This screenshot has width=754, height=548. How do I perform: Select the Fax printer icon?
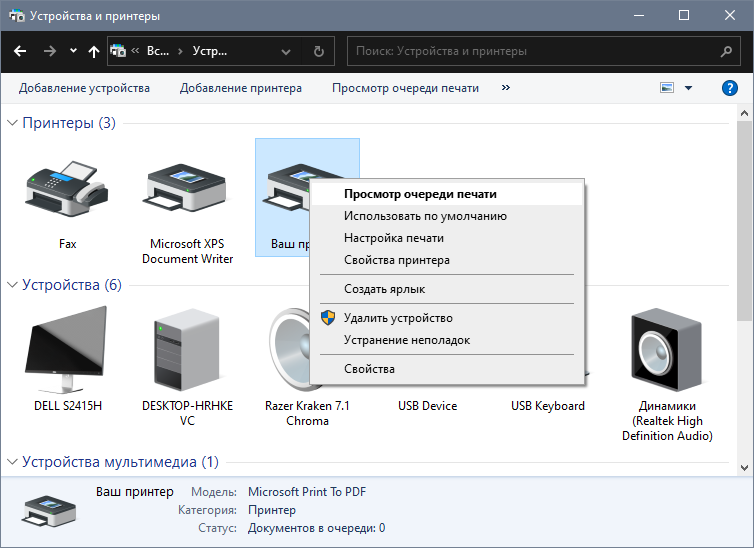pyautogui.click(x=67, y=189)
